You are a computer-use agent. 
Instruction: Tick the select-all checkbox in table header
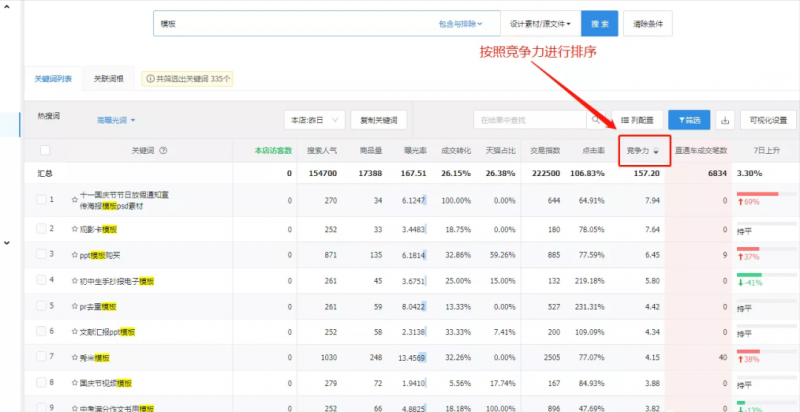pyautogui.click(x=44, y=151)
